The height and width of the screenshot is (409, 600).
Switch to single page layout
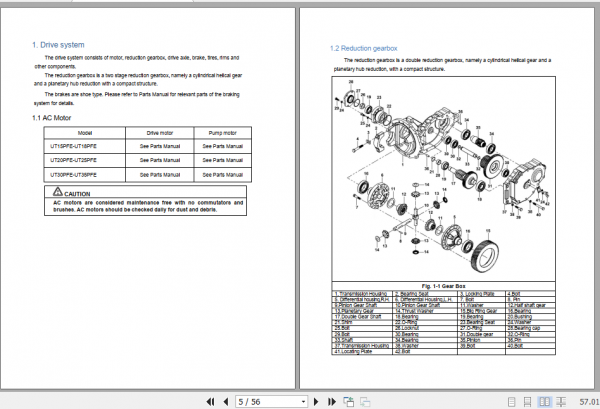pos(511,402)
